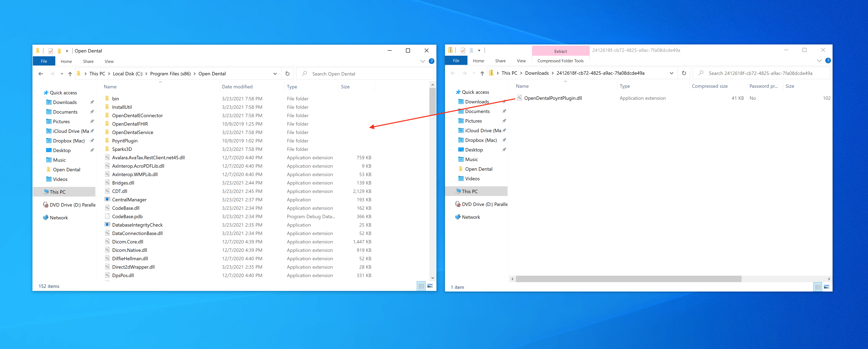Open Help in the zip folder window

click(x=828, y=61)
